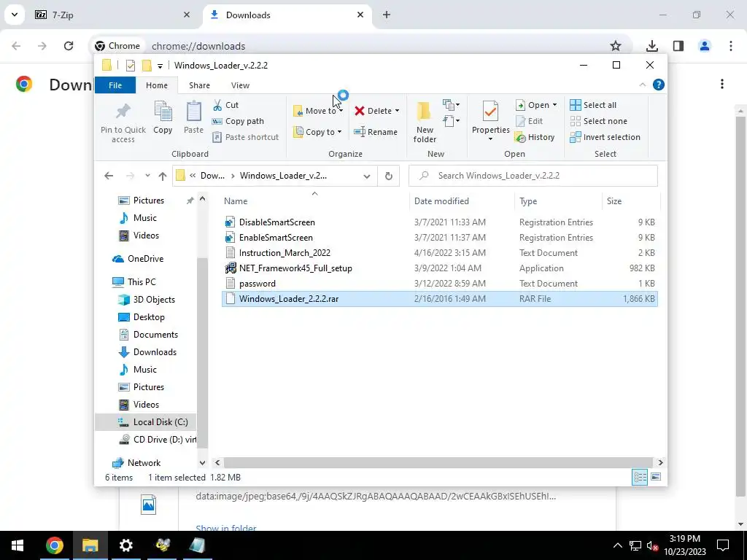Click Quick Access toolbar new folder icon
The height and width of the screenshot is (560, 747).
pos(147,65)
